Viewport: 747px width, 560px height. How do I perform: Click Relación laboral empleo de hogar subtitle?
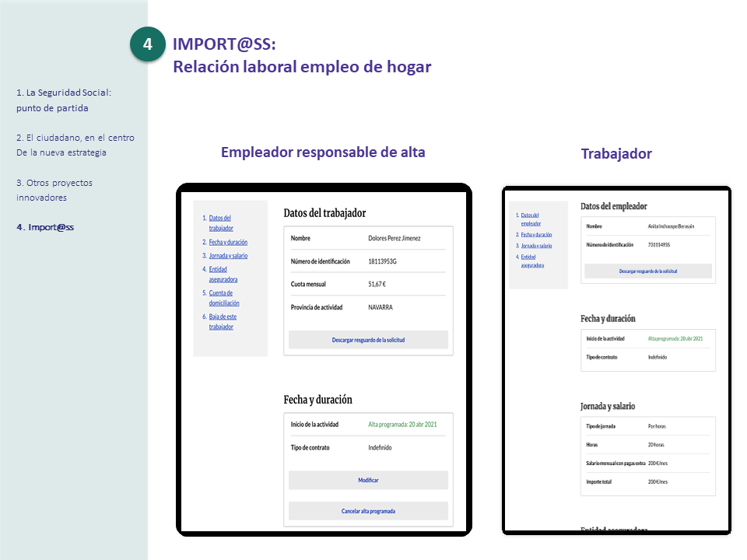coord(302,67)
